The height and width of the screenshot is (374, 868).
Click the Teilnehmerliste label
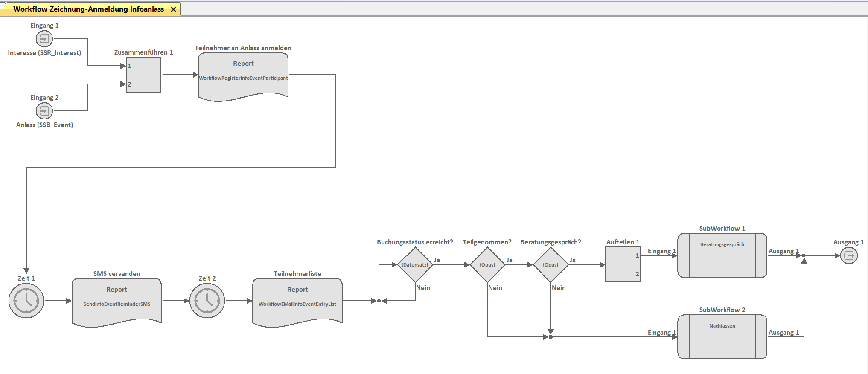[297, 274]
